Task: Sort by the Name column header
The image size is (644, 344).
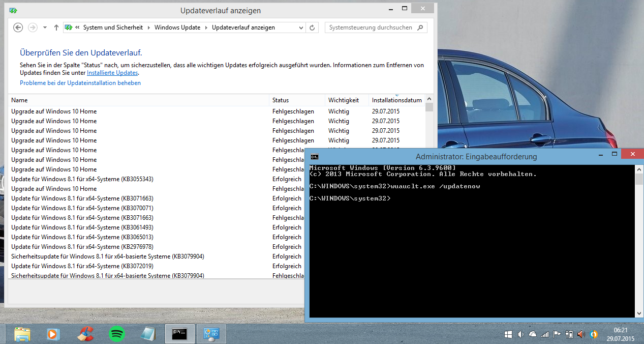Action: point(139,100)
